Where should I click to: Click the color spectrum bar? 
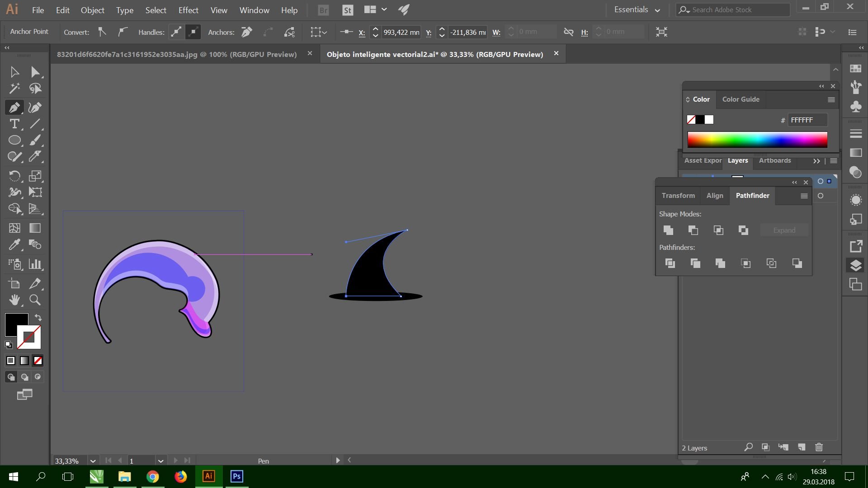[x=757, y=140]
